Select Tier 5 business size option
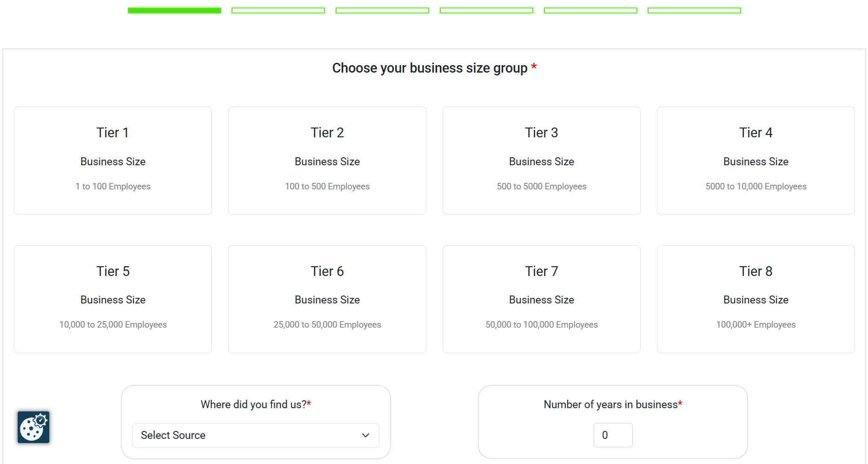Image resolution: width=868 pixels, height=464 pixels. click(113, 299)
